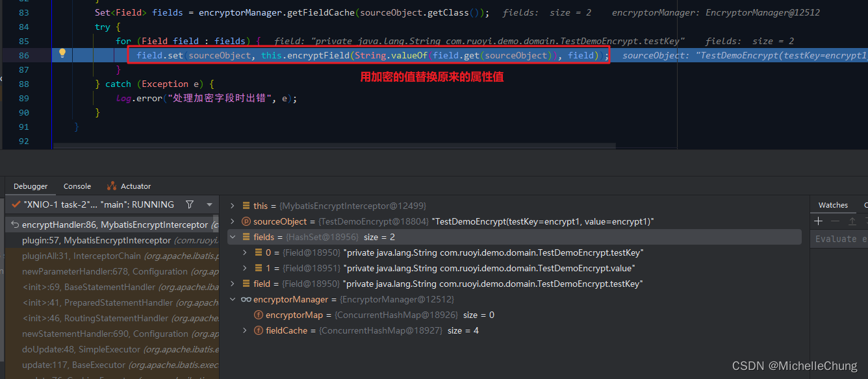Open the thread selector dropdown arrow

(x=209, y=204)
